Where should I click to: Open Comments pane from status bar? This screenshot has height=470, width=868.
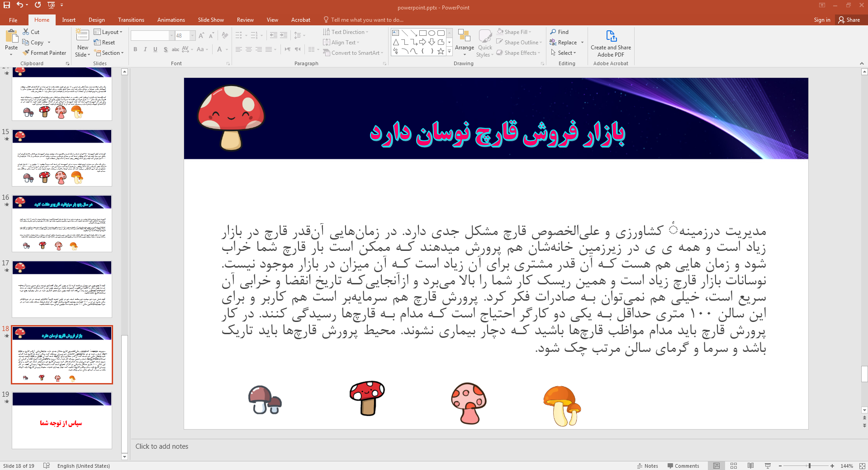683,466
